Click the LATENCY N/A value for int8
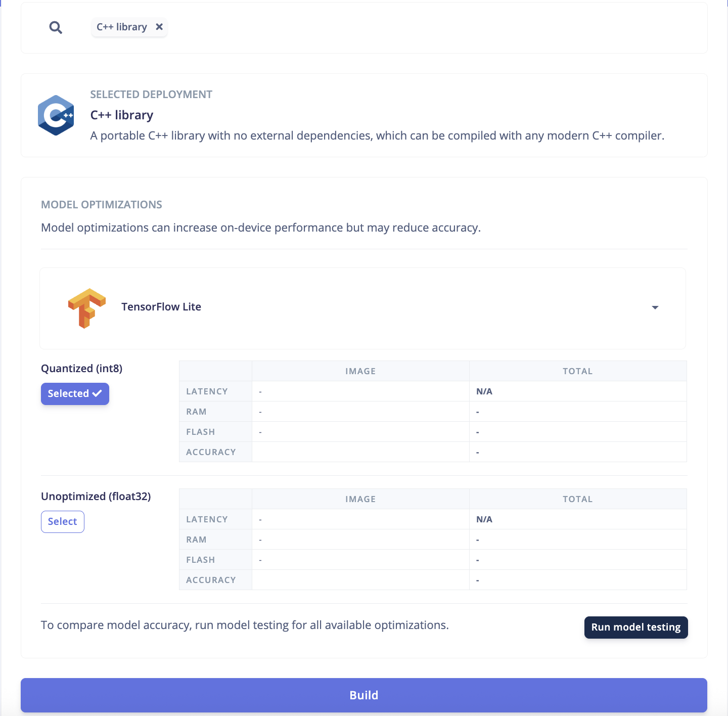 click(x=483, y=391)
